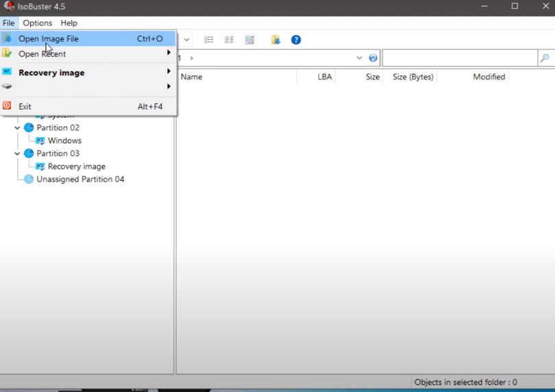555x392 pixels.
Task: Open the Help menu
Action: [x=69, y=23]
